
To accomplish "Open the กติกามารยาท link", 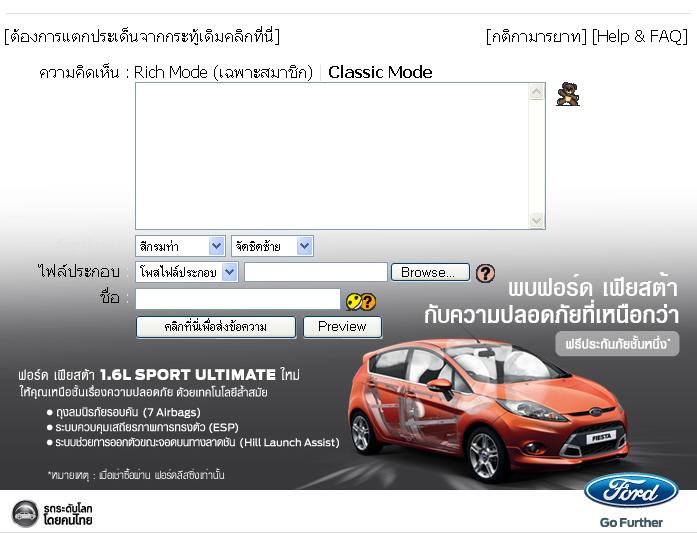I will click(x=537, y=36).
